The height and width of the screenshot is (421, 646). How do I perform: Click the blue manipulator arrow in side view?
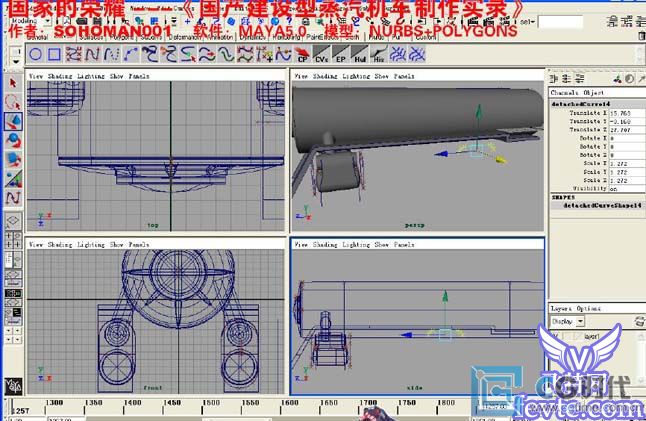[406, 335]
